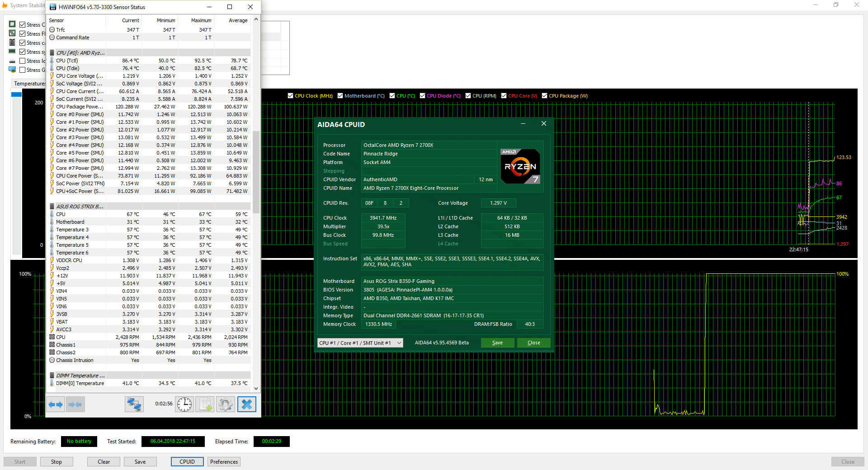Click the lightning icon on CPU Core Voltage row

pos(52,76)
